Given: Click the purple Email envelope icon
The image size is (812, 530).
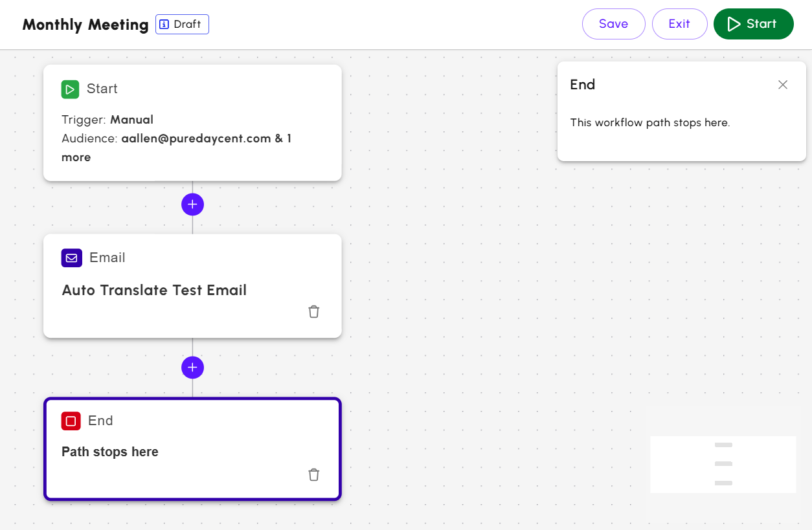Looking at the screenshot, I should point(71,258).
